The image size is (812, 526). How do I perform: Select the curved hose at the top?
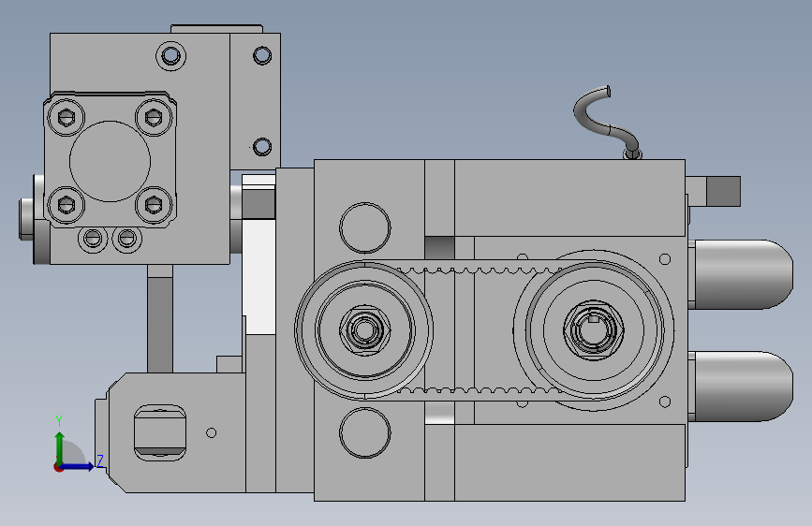click(607, 122)
